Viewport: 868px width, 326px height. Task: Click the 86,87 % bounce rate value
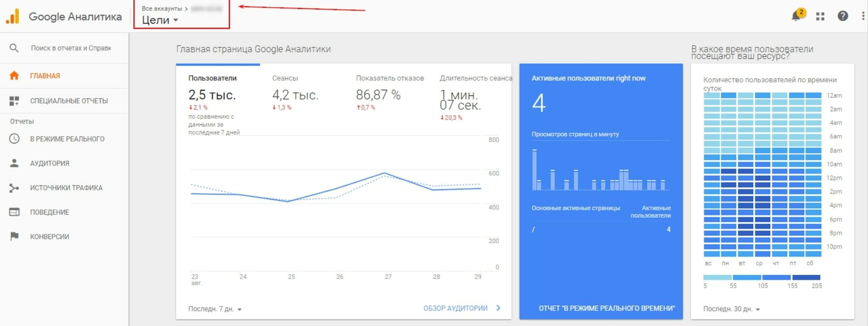click(x=378, y=95)
